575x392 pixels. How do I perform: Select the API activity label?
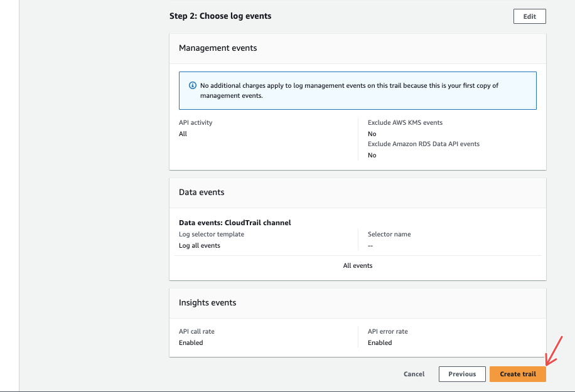195,122
